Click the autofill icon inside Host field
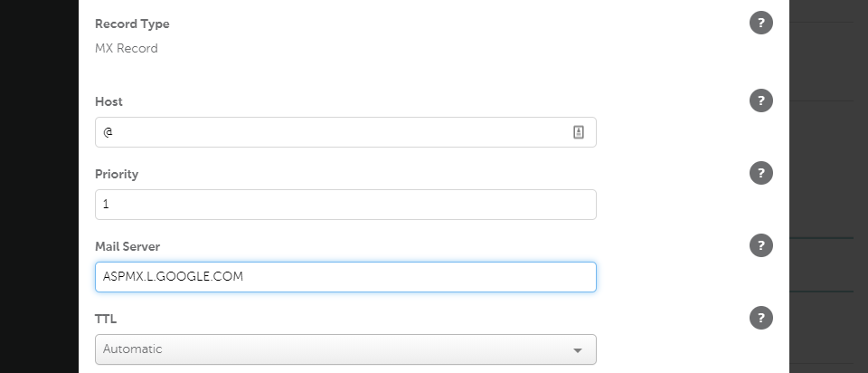This screenshot has width=868, height=373. [x=579, y=132]
